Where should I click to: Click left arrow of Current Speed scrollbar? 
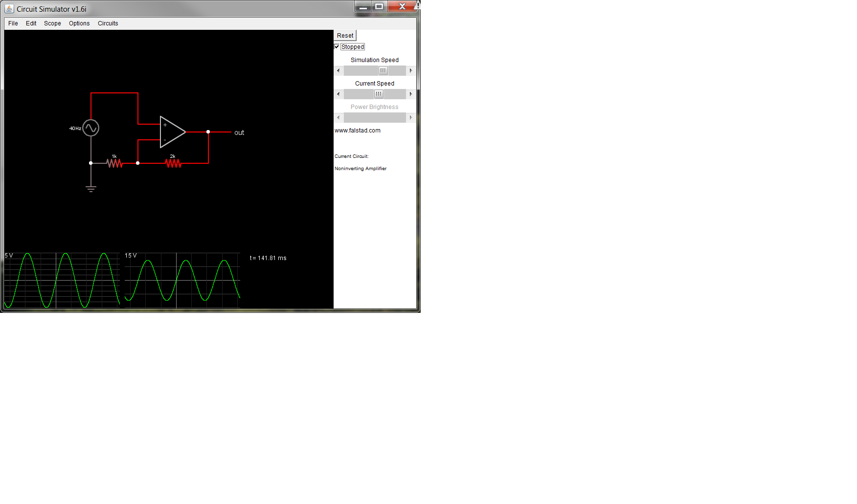point(338,94)
